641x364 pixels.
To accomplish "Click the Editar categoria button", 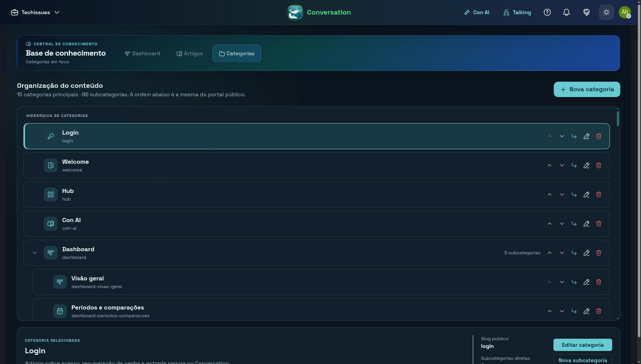I will coord(583,345).
